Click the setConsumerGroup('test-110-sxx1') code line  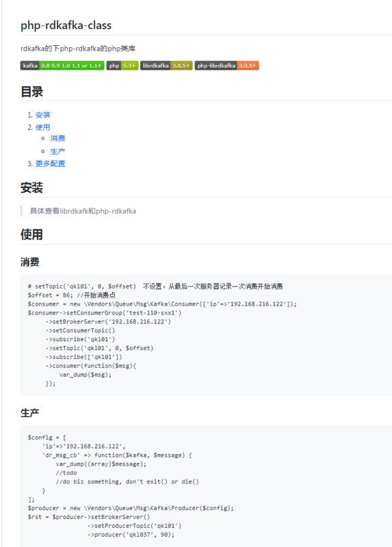click(x=104, y=312)
